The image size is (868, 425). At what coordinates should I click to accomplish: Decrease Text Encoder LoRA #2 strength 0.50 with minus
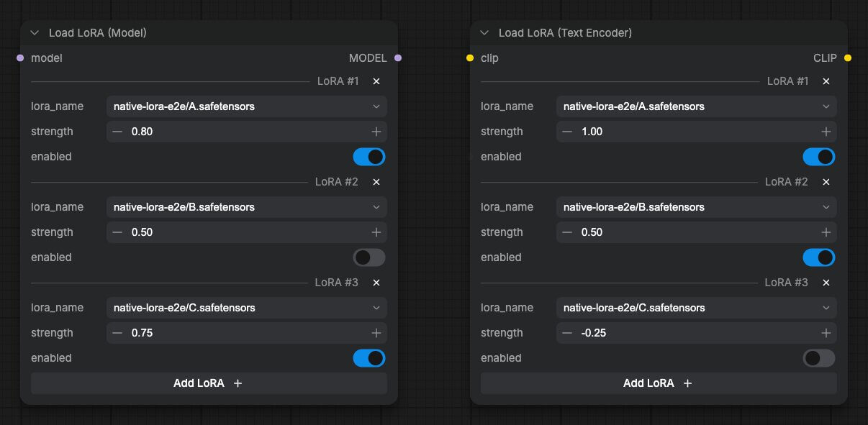tap(567, 232)
